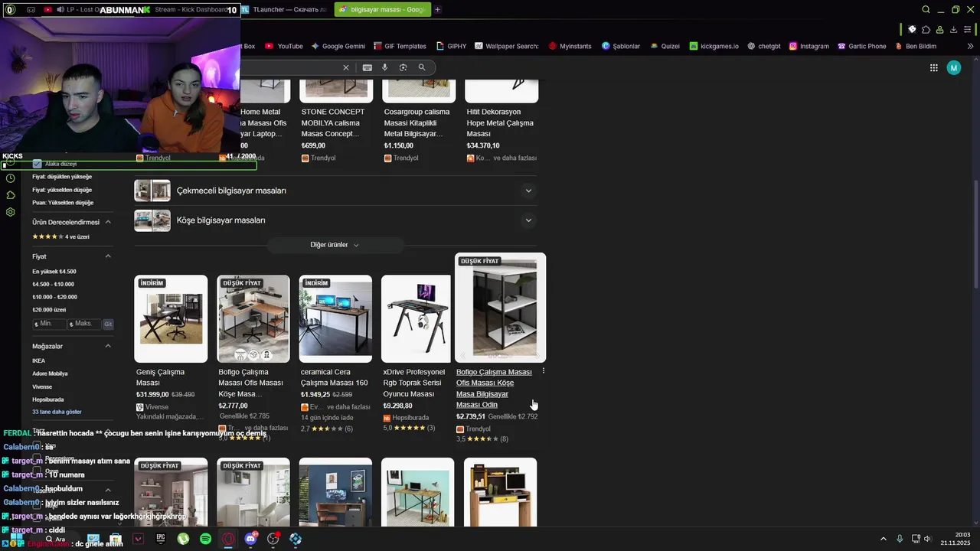Open kickgames.io bookmark
Image resolution: width=980 pixels, height=551 pixels.
point(714,46)
